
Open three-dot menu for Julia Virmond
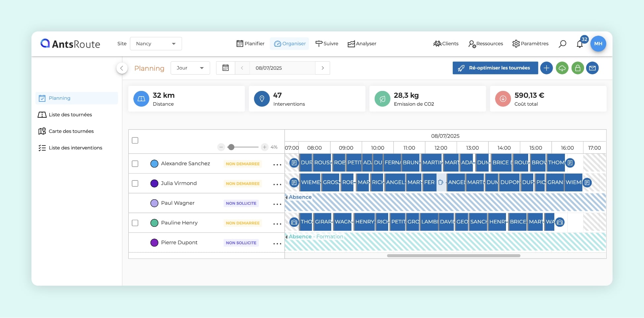277,184
